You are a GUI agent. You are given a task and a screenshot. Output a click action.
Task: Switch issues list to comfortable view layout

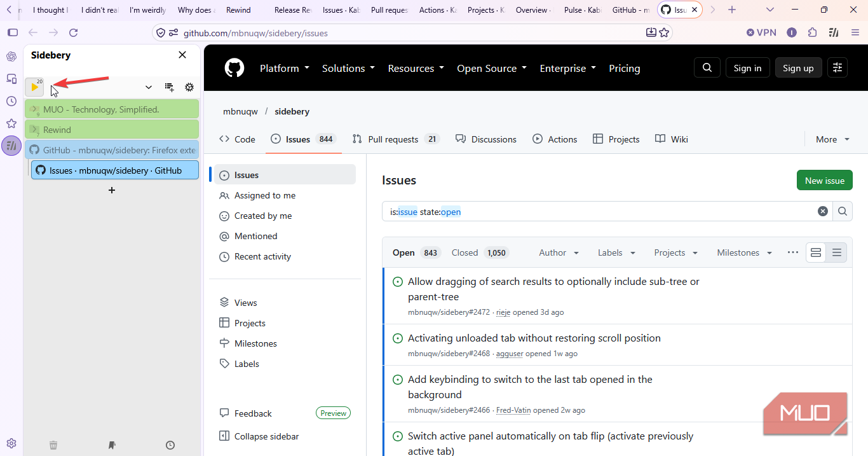coord(816,252)
